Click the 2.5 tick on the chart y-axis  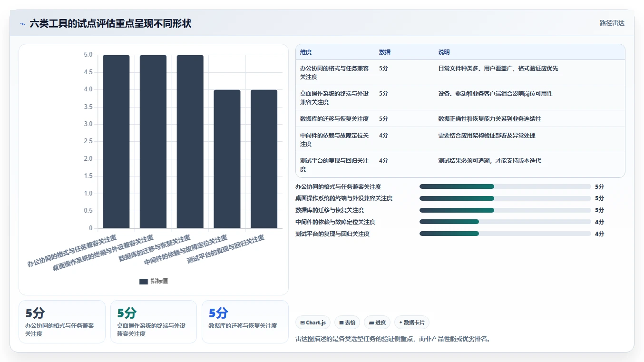click(88, 141)
